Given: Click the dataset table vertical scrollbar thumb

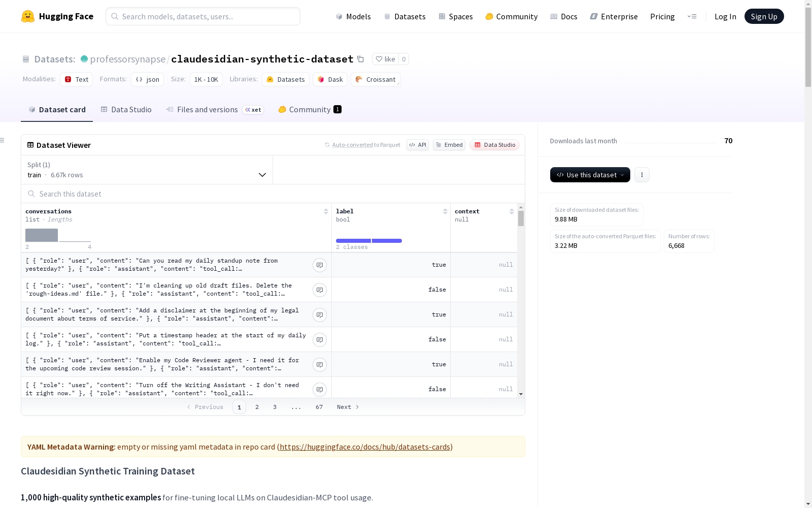Looking at the screenshot, I should 521,218.
